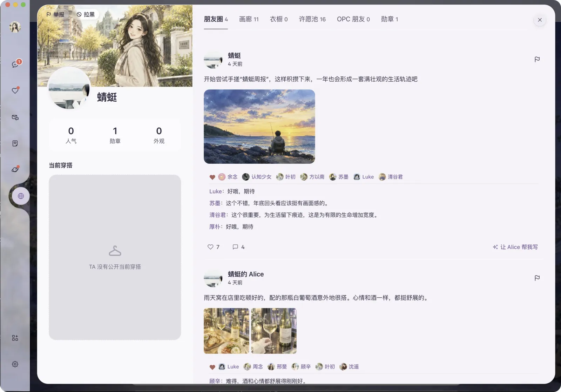
Task: Report the 蜻蜓的 Alice post via flag
Action: [537, 278]
